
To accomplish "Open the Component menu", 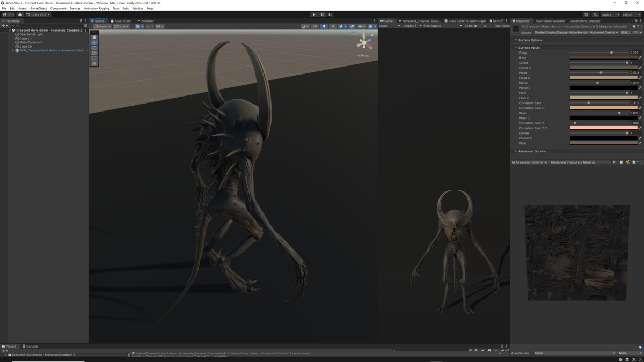I will [58, 8].
